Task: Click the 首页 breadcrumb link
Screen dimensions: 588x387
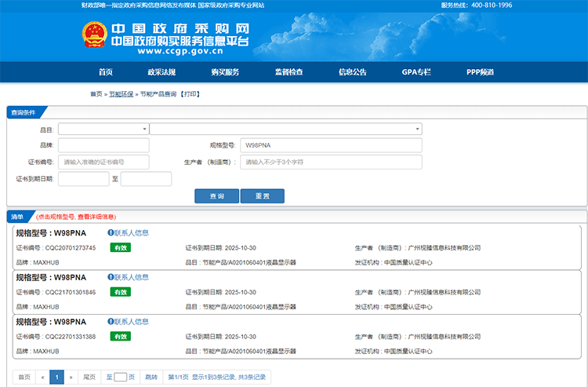Action: click(96, 94)
